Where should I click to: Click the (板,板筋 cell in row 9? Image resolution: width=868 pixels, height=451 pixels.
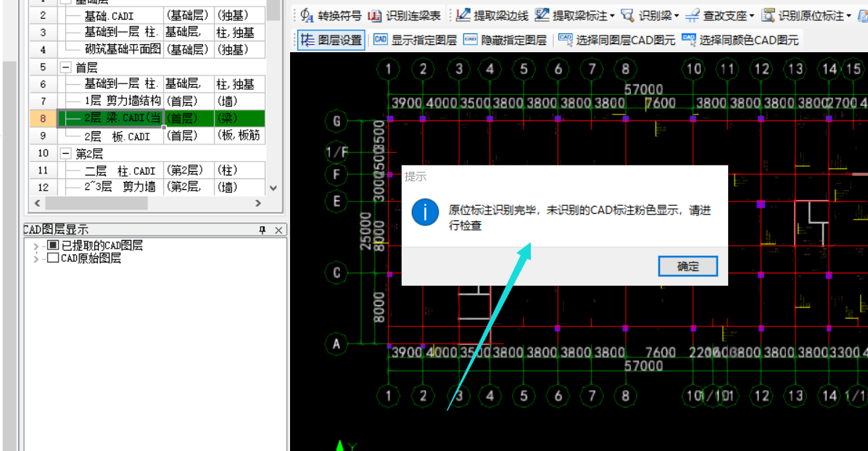pos(240,136)
